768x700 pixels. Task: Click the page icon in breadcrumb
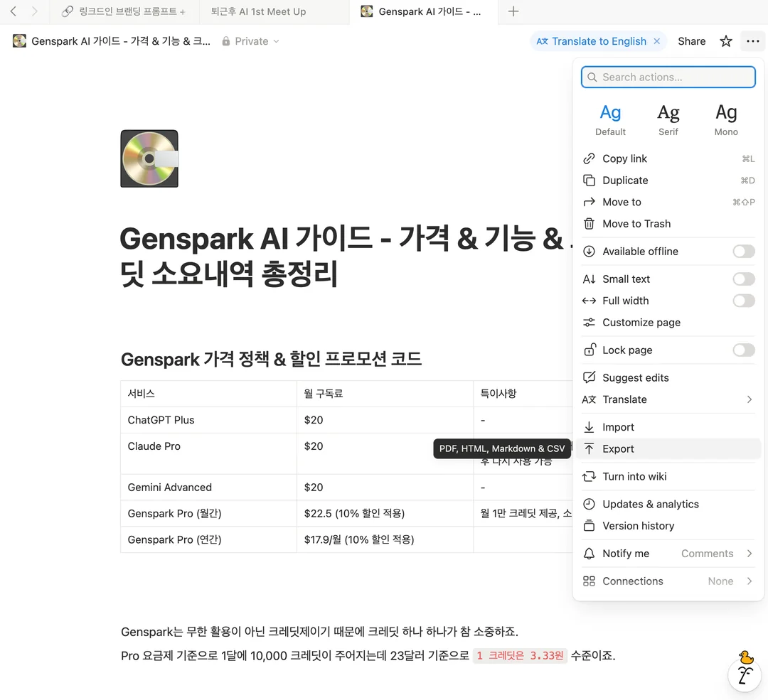click(20, 41)
